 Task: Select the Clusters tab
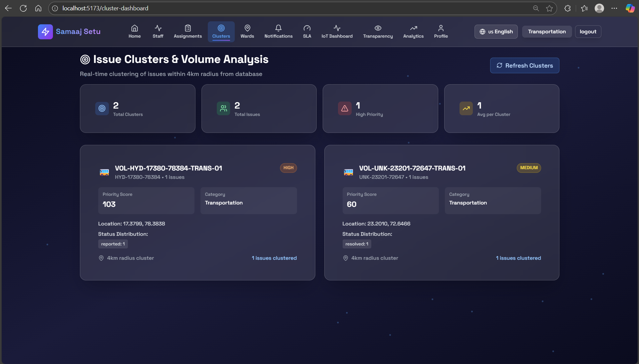[221, 32]
